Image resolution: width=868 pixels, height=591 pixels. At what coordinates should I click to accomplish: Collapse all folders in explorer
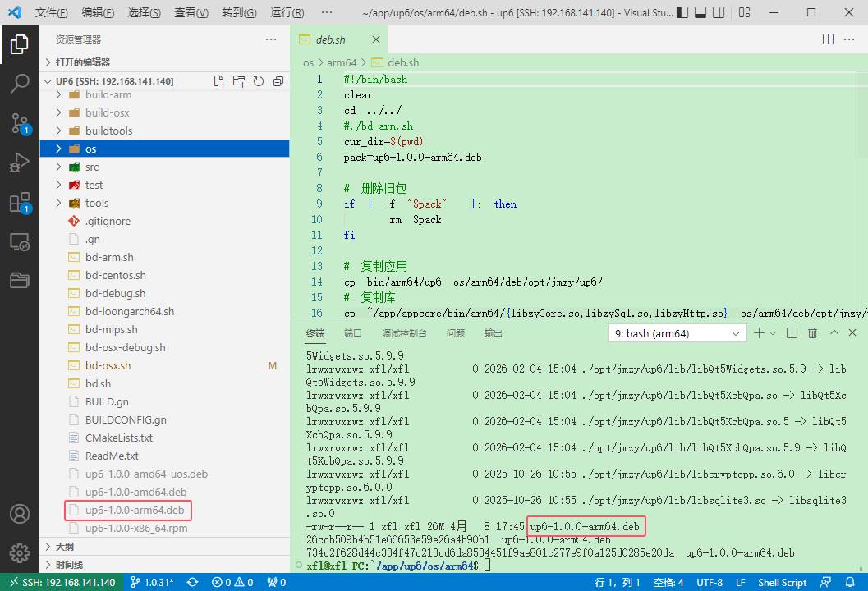tap(278, 81)
